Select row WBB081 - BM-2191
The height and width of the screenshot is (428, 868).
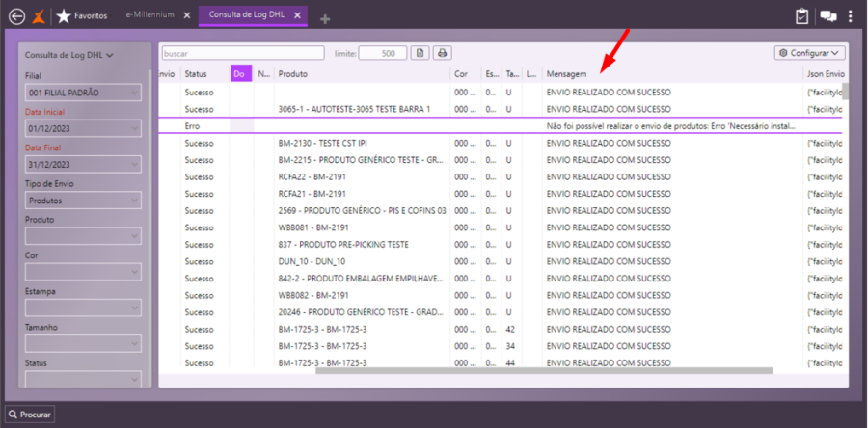click(x=501, y=227)
